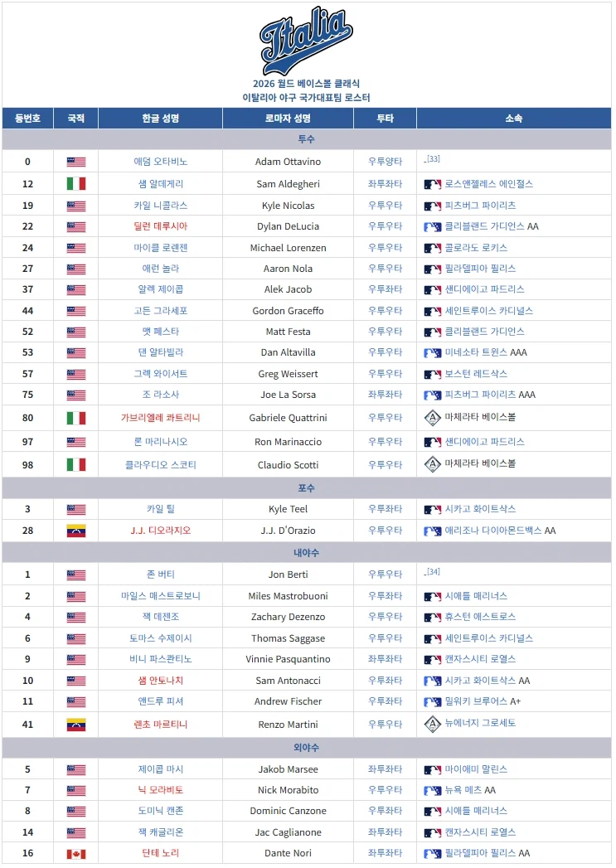The height and width of the screenshot is (868, 616).
Task: Click the US flag in Adam Ottavino's row
Action: pyautogui.click(x=76, y=162)
